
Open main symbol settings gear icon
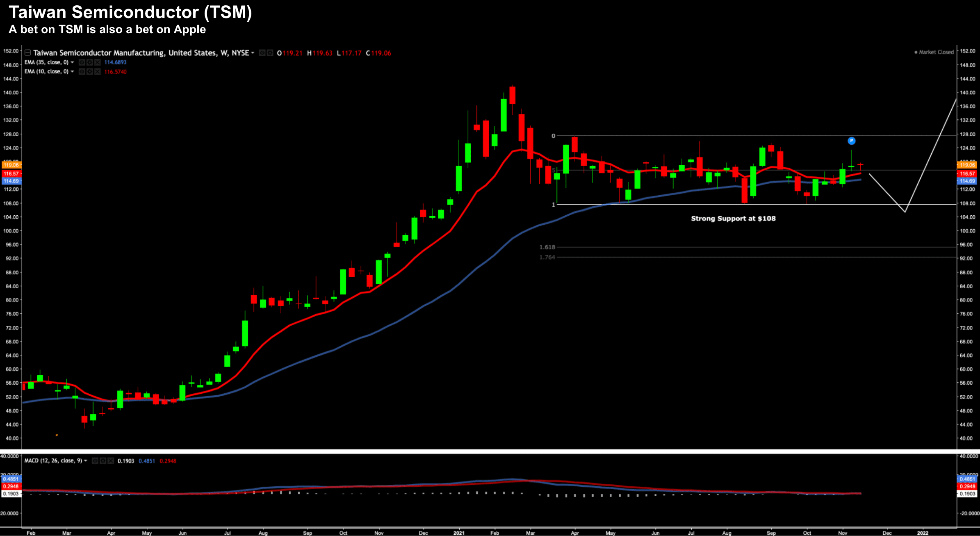coord(270,53)
